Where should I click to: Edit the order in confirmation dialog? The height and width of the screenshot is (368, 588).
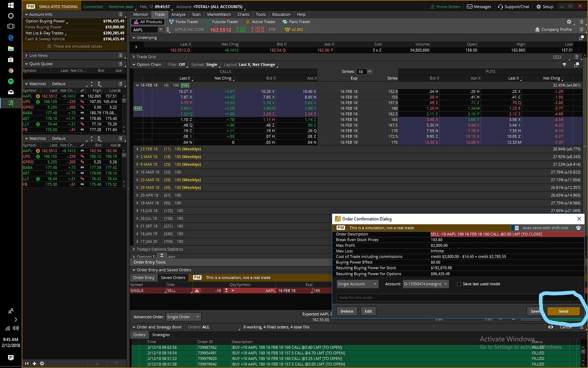(x=368, y=311)
